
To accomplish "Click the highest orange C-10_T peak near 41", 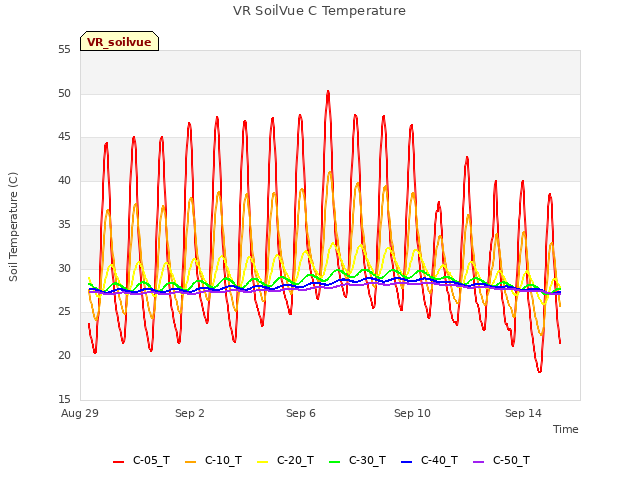I will [330, 173].
